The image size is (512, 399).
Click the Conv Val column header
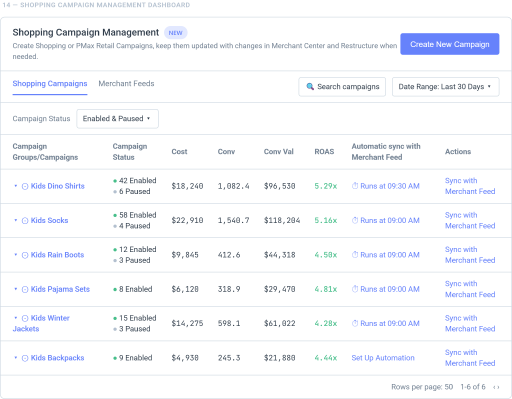[x=279, y=152]
